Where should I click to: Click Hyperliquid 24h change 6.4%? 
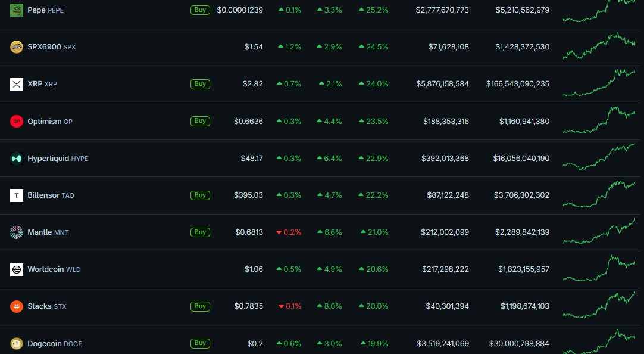(x=329, y=159)
